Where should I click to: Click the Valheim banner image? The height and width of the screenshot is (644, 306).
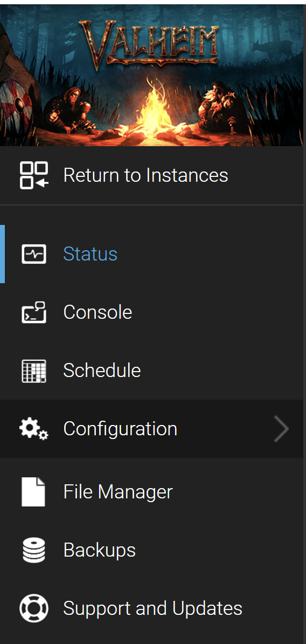coord(152,75)
